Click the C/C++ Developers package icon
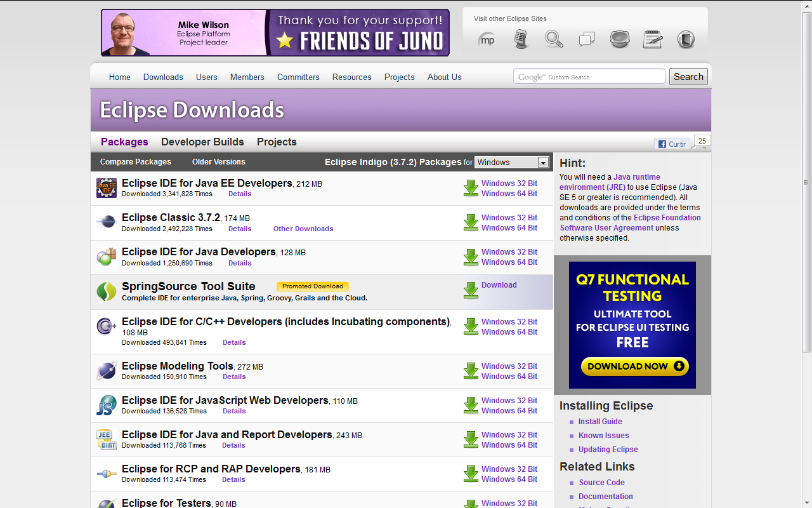The image size is (812, 508). click(x=107, y=326)
